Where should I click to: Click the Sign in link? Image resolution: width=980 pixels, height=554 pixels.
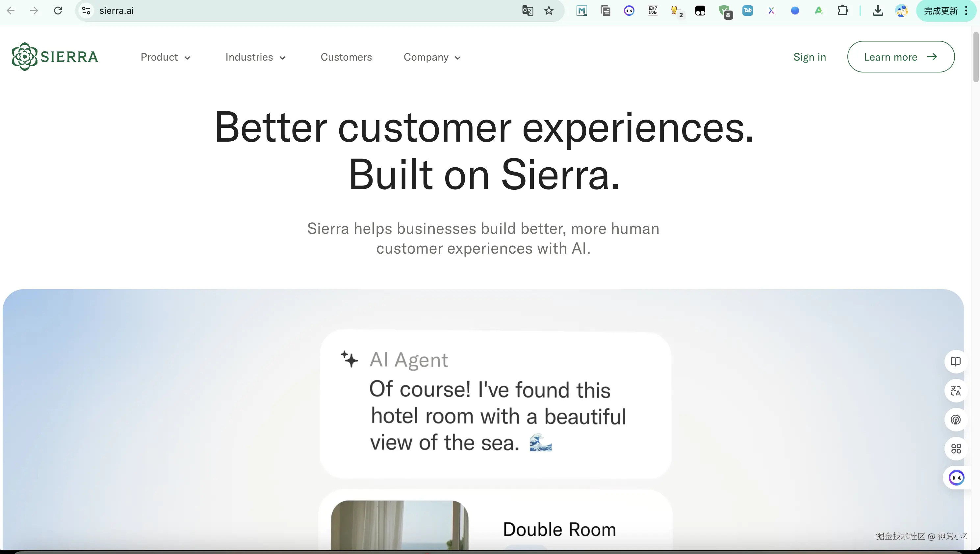coord(810,57)
